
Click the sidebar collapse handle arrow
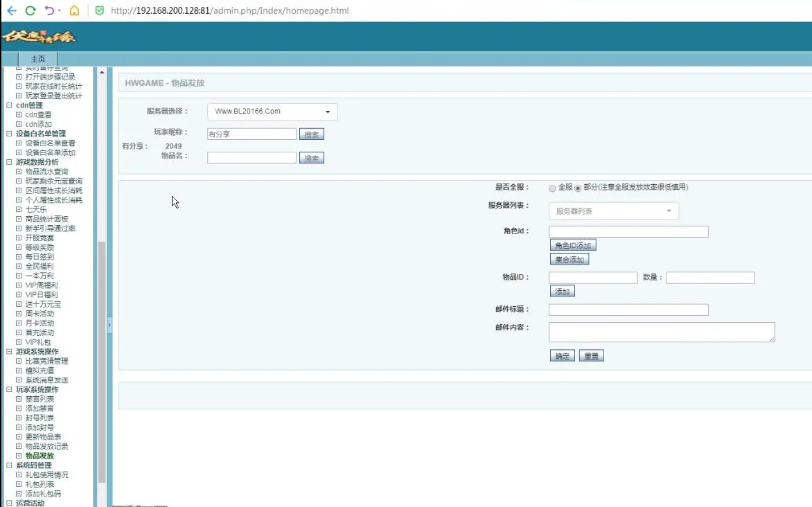109,326
